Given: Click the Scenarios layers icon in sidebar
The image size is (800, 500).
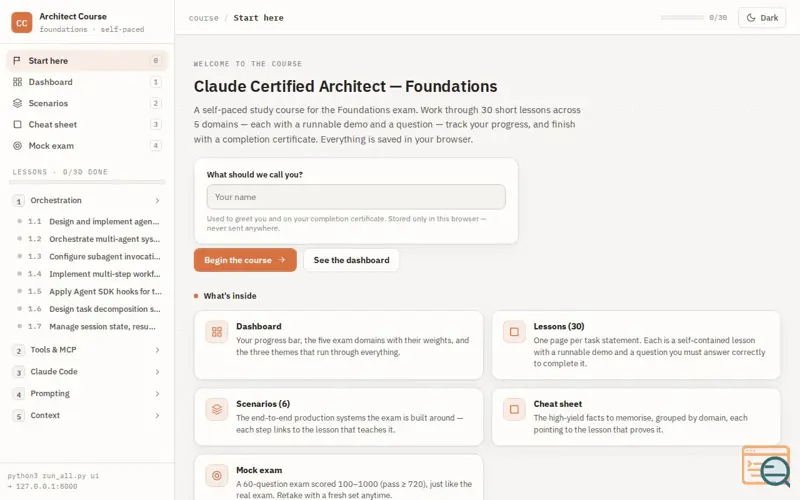Looking at the screenshot, I should (17, 103).
